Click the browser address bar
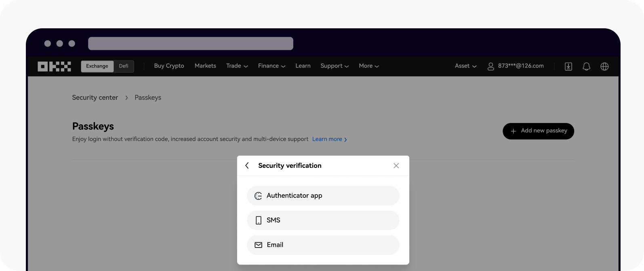This screenshot has height=271, width=644. pos(191,44)
